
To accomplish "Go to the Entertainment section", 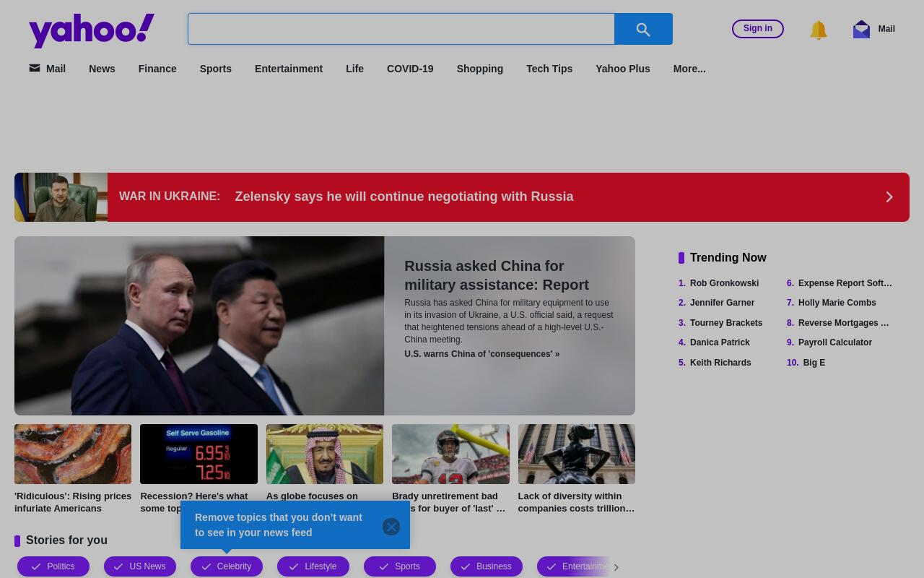I will 289,69.
